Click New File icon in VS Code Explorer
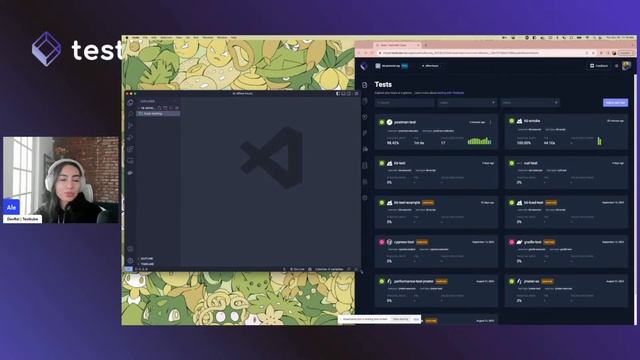Viewport: 640px width, 360px height. (x=160, y=108)
